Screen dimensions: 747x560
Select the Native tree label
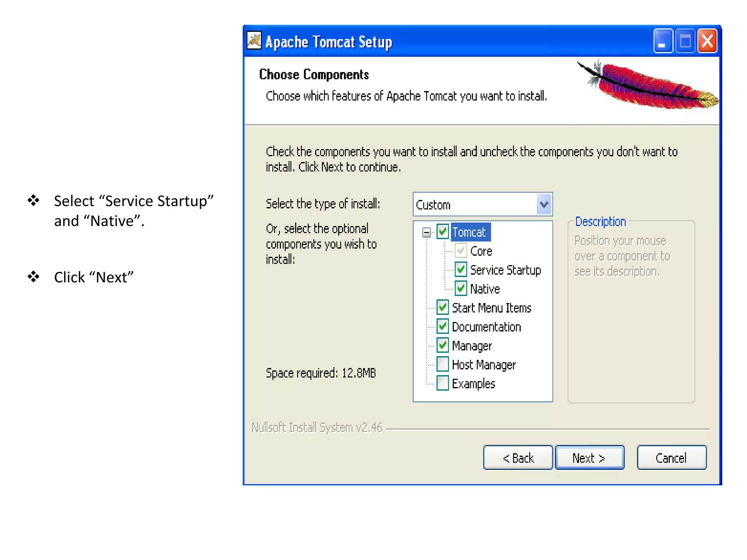(x=485, y=289)
